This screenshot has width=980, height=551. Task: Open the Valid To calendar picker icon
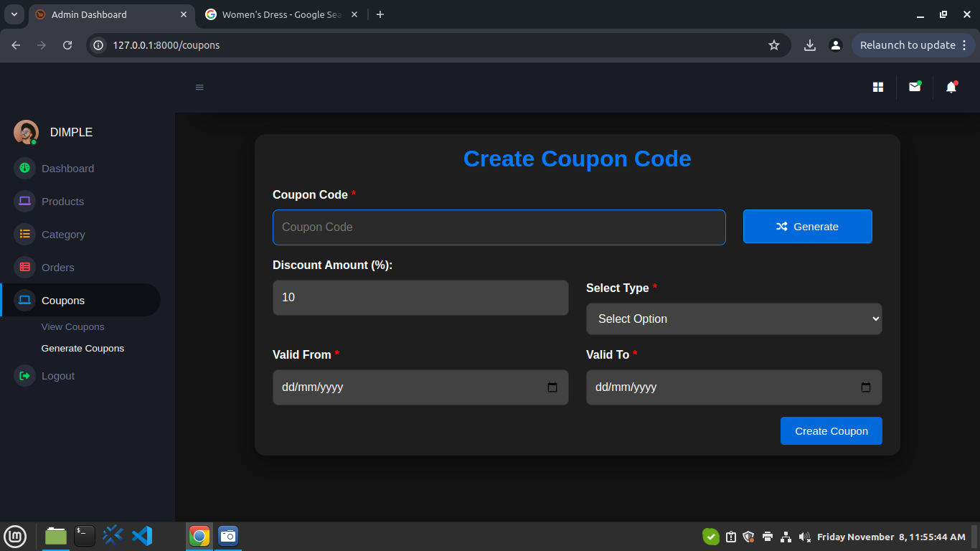pos(866,387)
